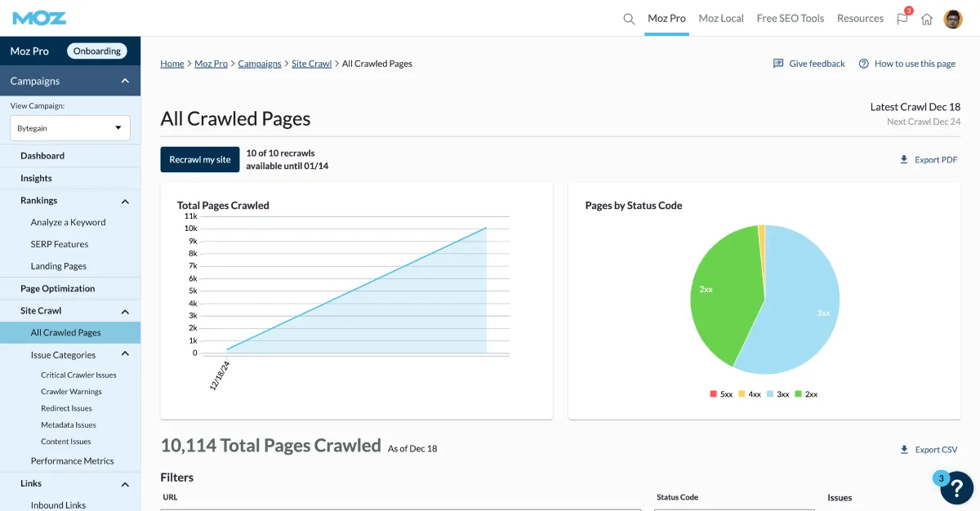The width and height of the screenshot is (980, 511).
Task: Open notifications via the flag icon
Action: point(902,18)
